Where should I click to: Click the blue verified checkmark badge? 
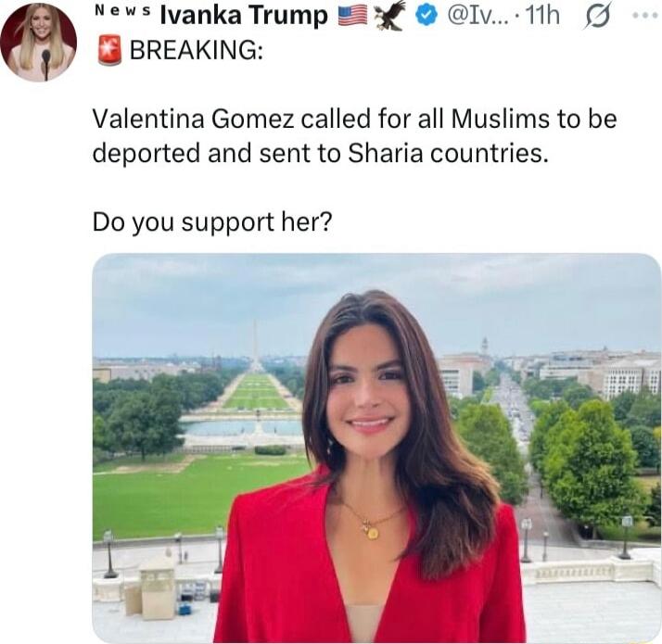click(427, 16)
